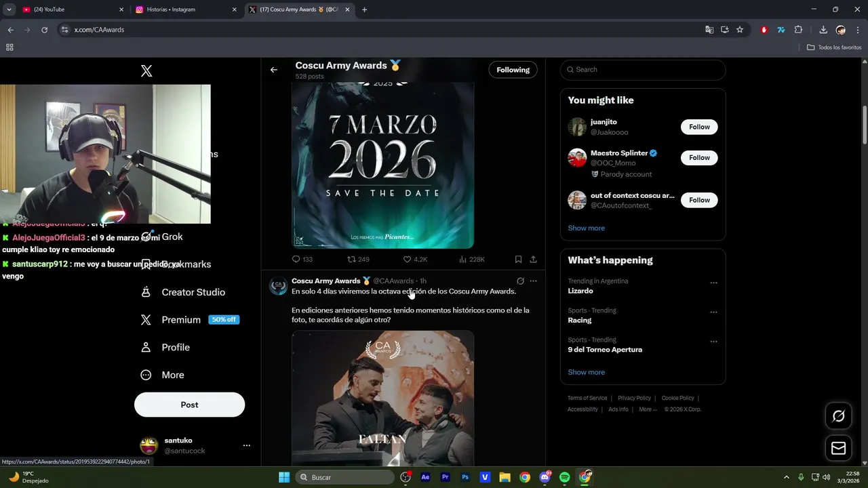View analytics showing 228K views
868x488 pixels.
click(472, 260)
